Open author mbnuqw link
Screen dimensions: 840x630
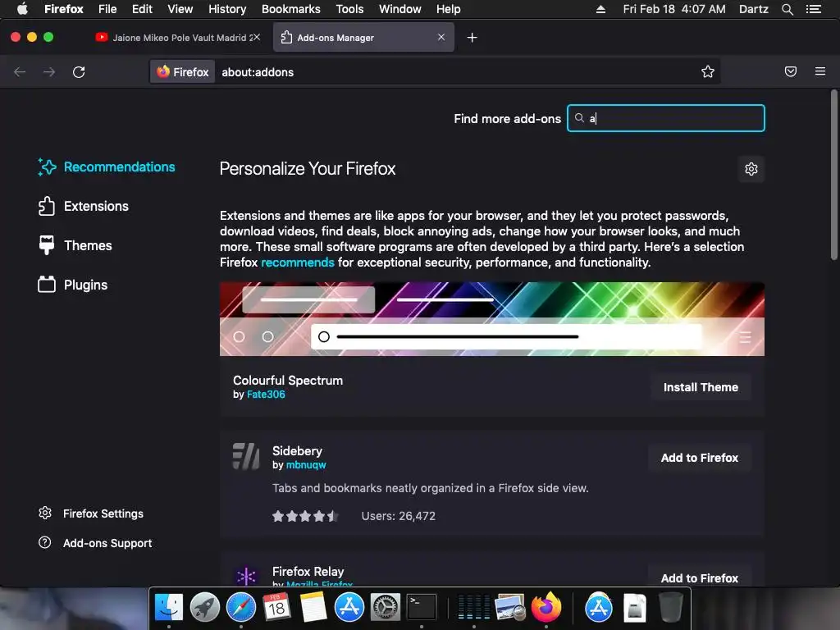(x=306, y=465)
